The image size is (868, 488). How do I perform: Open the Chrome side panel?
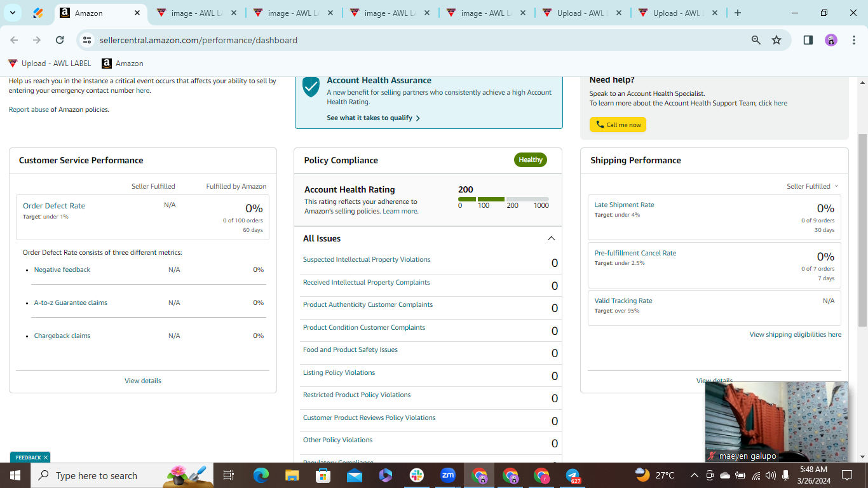808,40
